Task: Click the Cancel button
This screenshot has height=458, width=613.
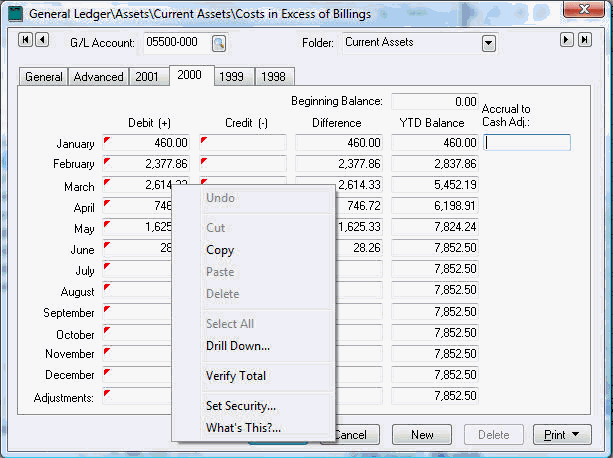Action: click(357, 435)
